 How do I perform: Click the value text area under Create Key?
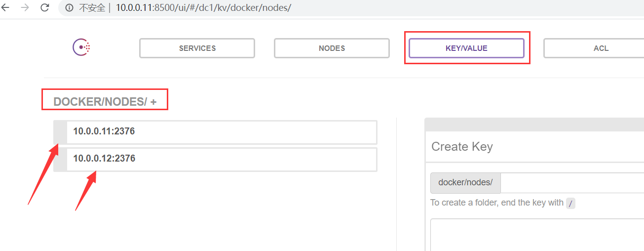537,235
